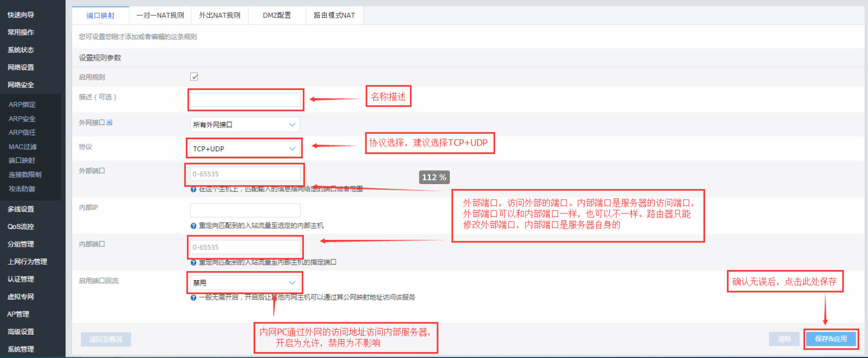Click the 描述 (可选) text field

(x=245, y=100)
